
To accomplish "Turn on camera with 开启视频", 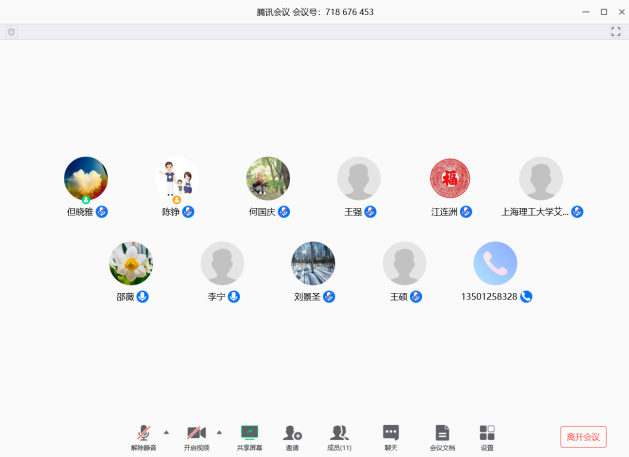I will coord(196,434).
